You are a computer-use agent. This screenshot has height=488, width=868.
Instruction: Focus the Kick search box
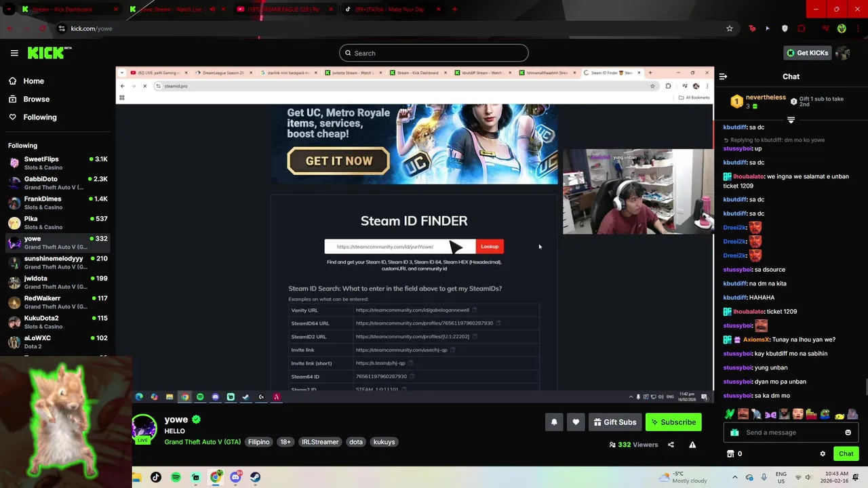pos(434,53)
